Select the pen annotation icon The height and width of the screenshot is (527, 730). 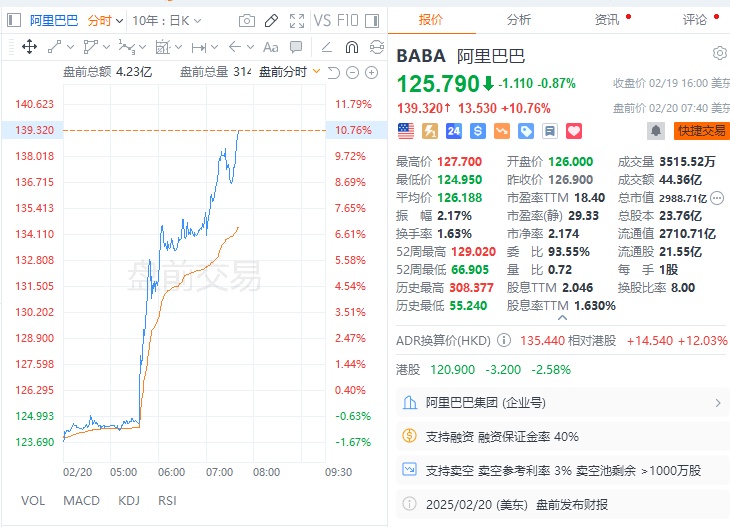click(273, 20)
